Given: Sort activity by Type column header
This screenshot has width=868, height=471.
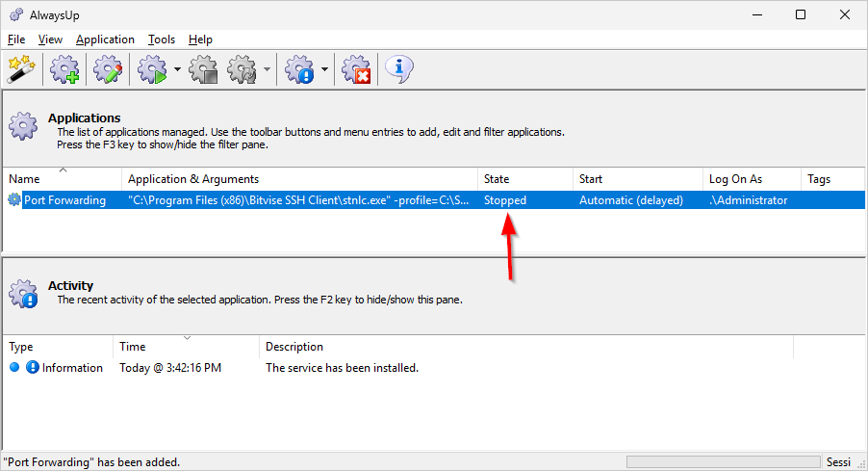Looking at the screenshot, I should click(58, 347).
